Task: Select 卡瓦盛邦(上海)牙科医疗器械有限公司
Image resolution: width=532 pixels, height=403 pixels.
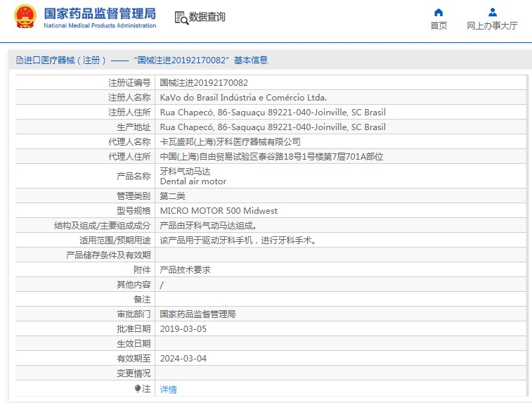Action: coord(230,142)
